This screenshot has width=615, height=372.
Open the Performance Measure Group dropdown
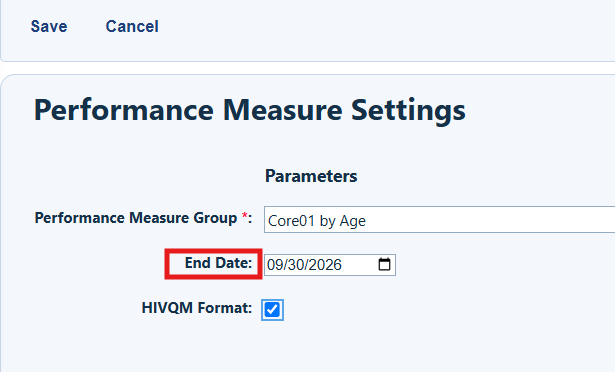coord(439,220)
